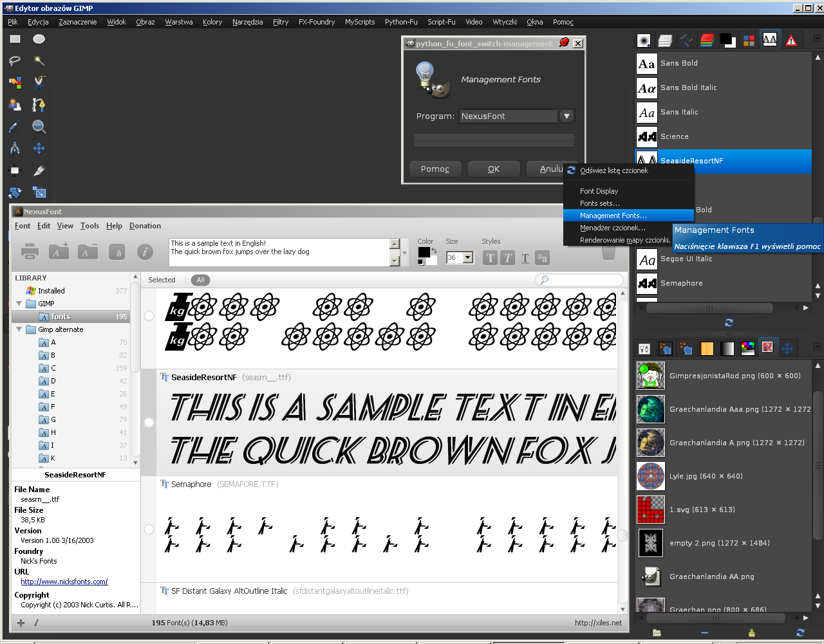Image resolution: width=824 pixels, height=644 pixels.
Task: Open the Palettes tab in the lower dock
Action: (748, 349)
